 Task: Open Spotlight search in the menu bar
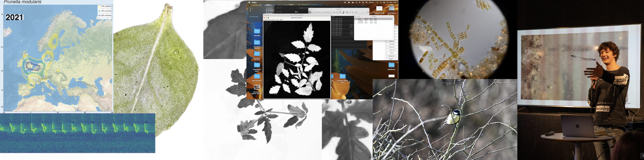(381, 2)
